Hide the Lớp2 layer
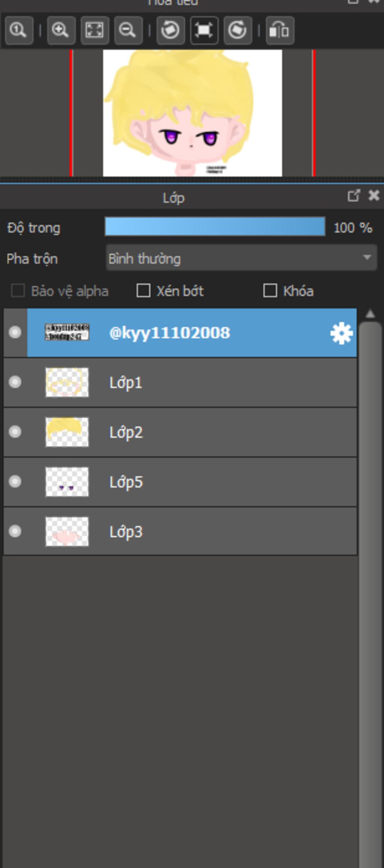Image resolution: width=384 pixels, height=868 pixels. pyautogui.click(x=15, y=432)
